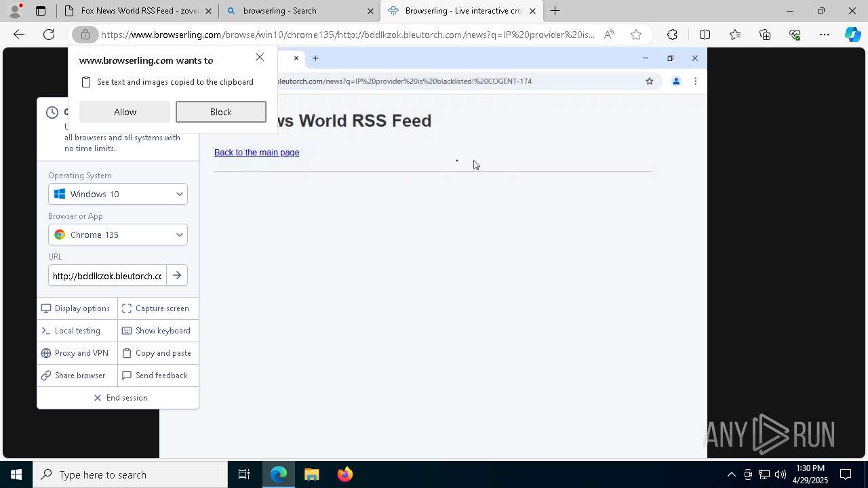The image size is (868, 488).
Task: Open Windows Start menu
Action: [16, 474]
